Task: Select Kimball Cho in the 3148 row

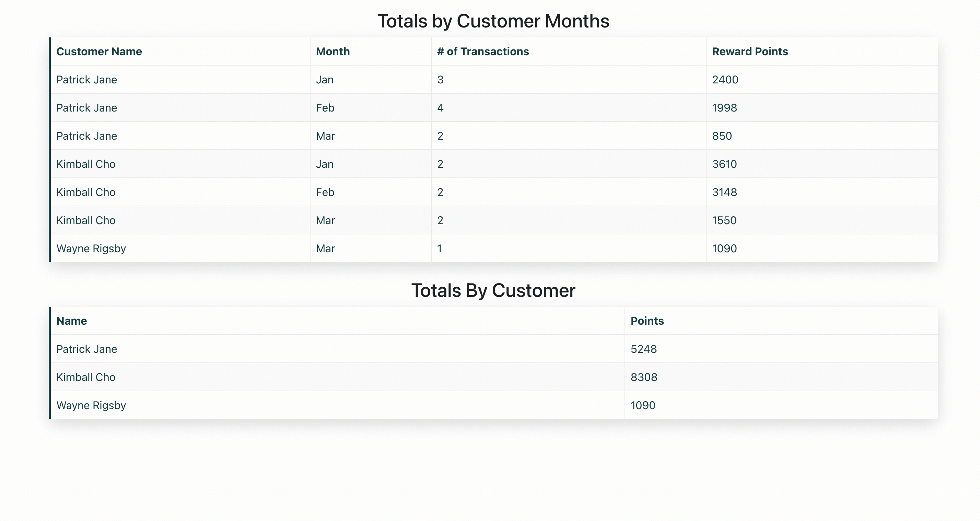Action: pyautogui.click(x=86, y=192)
